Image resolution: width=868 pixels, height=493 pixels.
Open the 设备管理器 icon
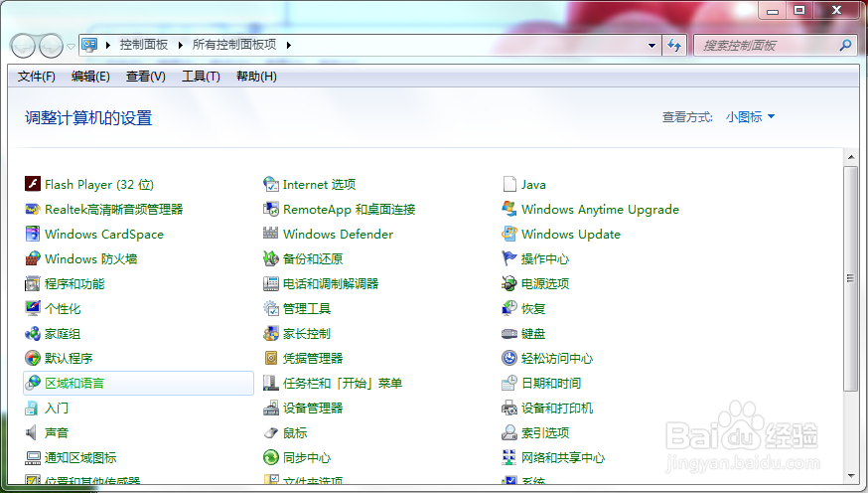[271, 408]
